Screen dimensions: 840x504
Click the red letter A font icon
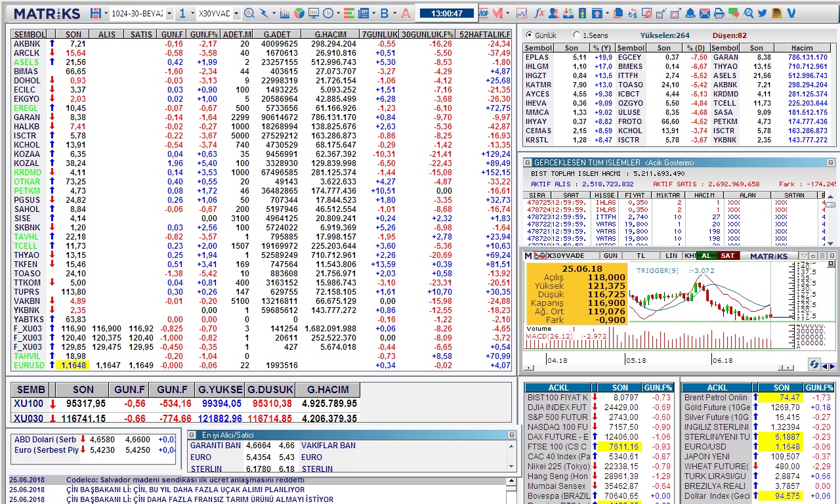pyautogui.click(x=406, y=13)
